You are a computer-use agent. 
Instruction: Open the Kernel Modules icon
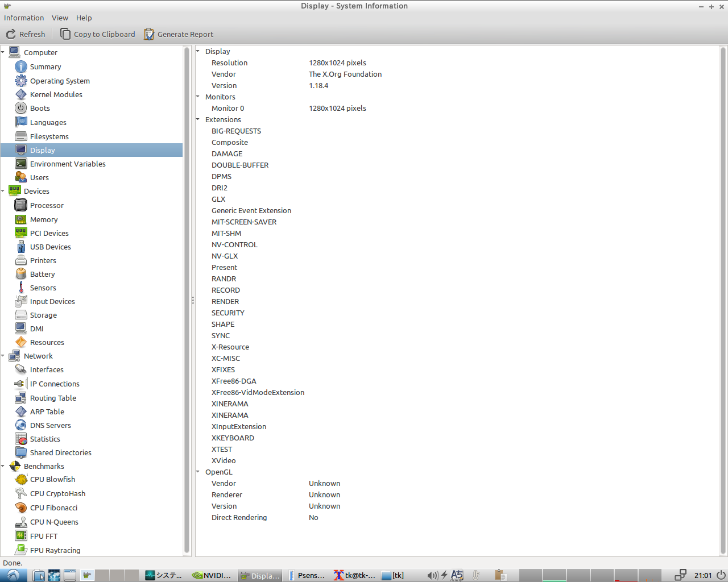[x=20, y=94]
